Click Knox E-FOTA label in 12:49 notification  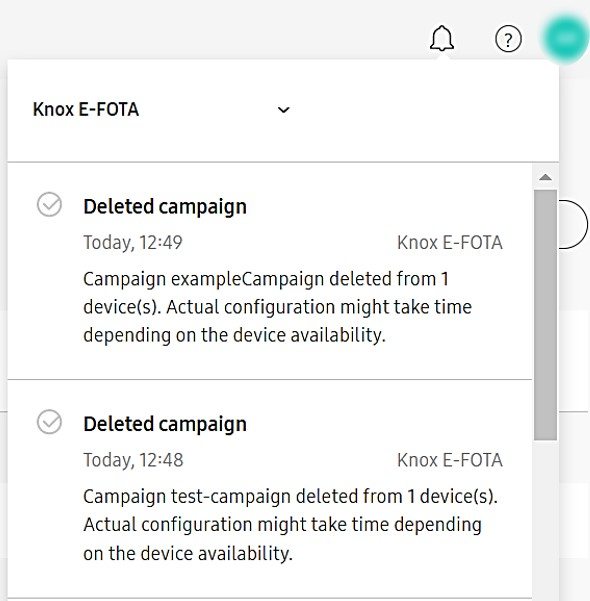pos(450,243)
